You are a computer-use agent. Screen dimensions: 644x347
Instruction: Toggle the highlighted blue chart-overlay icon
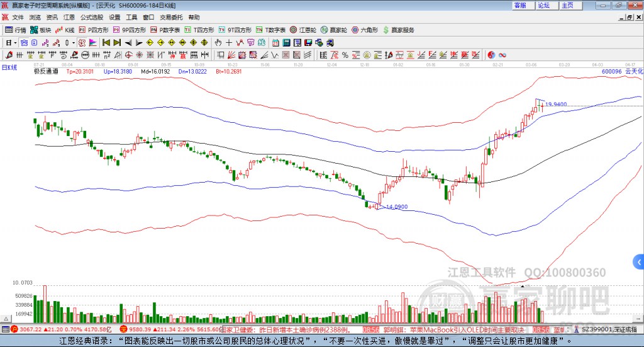click(x=24, y=43)
